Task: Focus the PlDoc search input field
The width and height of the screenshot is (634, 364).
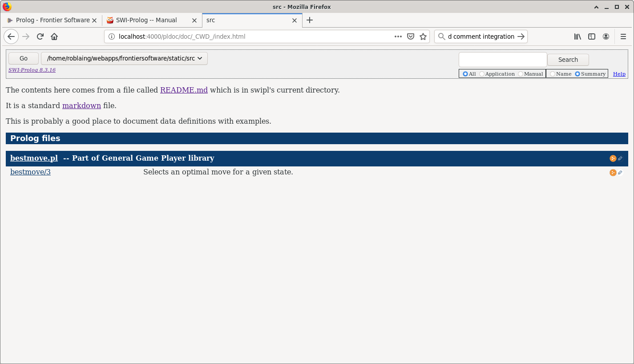Action: coord(503,59)
